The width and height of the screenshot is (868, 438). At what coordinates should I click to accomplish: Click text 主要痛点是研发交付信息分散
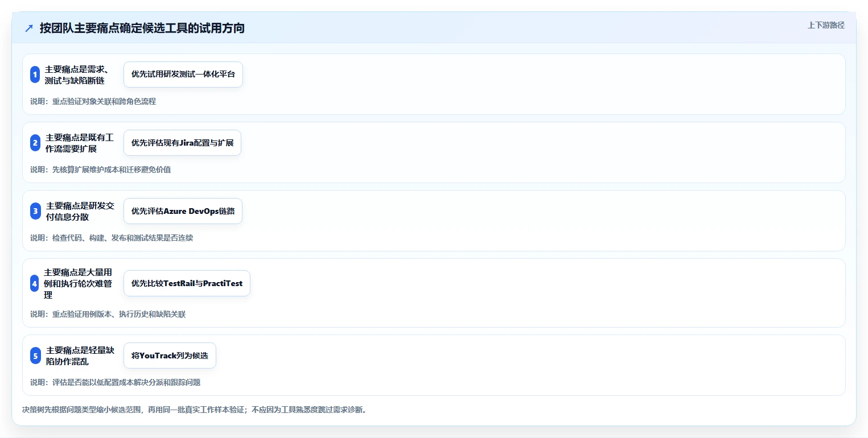80,211
